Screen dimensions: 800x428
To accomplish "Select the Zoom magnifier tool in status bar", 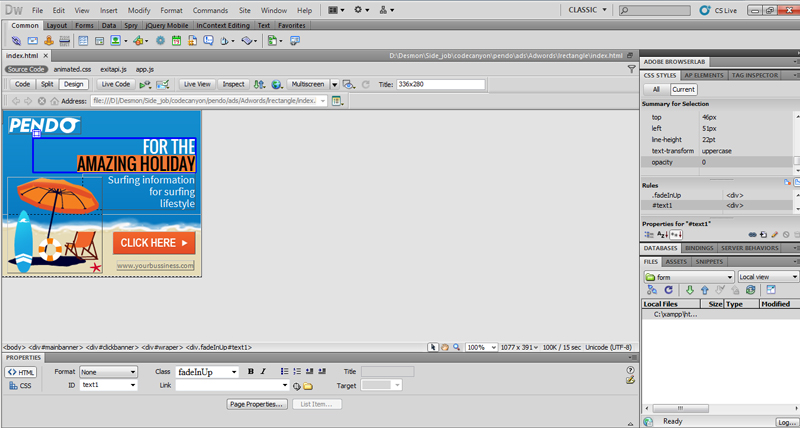I will click(x=457, y=347).
